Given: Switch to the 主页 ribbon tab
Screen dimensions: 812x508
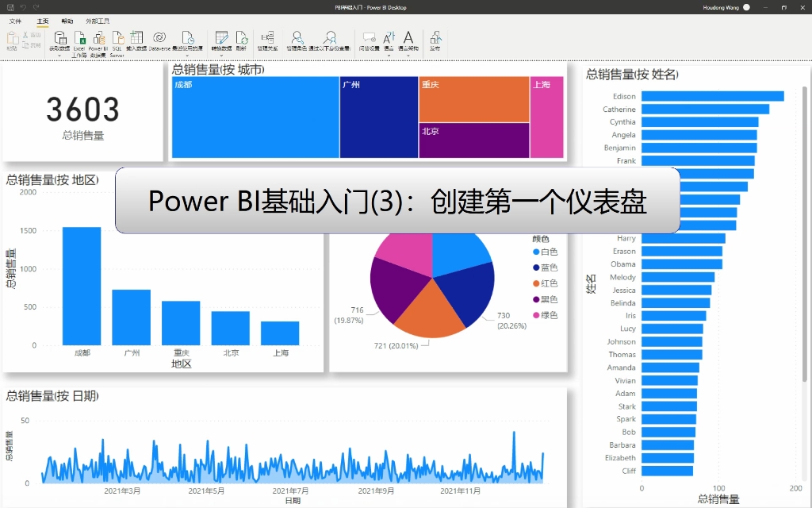Looking at the screenshot, I should pos(43,21).
